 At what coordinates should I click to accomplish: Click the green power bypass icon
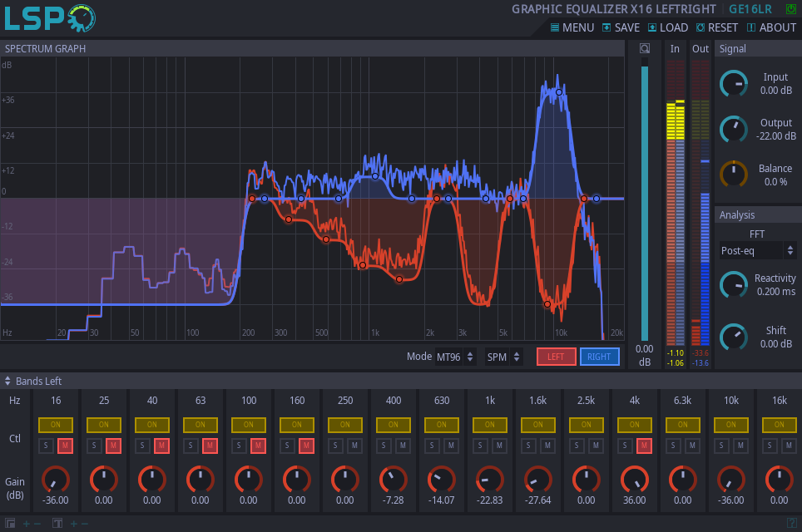[790, 9]
